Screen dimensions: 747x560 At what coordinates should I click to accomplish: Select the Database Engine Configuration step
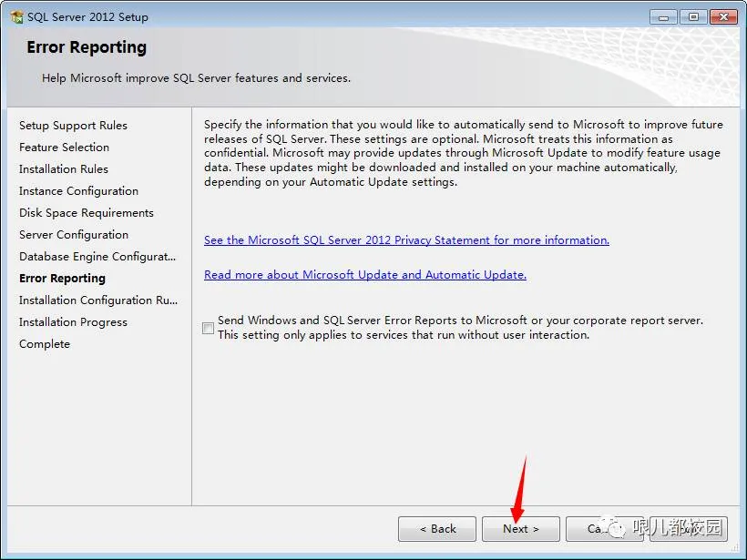point(97,257)
